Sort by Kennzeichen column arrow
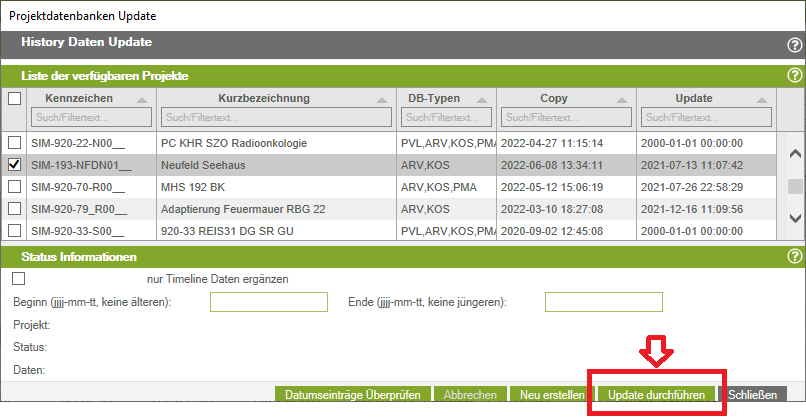Screen dimensions: 806x418 tap(142, 99)
